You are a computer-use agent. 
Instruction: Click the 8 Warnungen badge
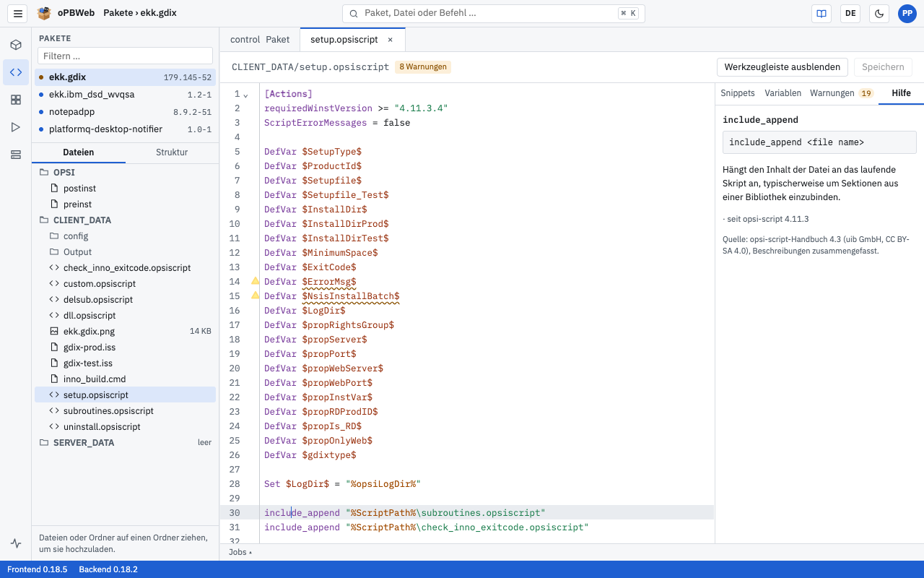[x=423, y=67]
